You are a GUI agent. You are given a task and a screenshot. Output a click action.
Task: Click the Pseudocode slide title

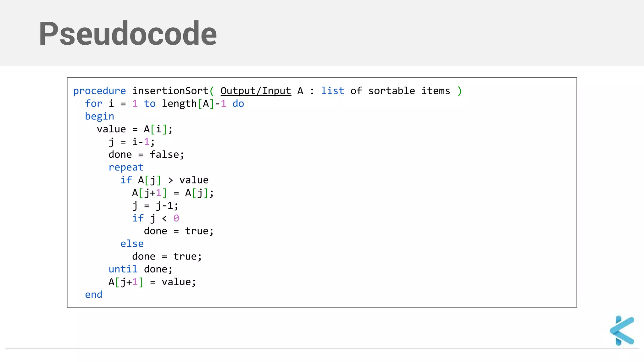point(128,33)
